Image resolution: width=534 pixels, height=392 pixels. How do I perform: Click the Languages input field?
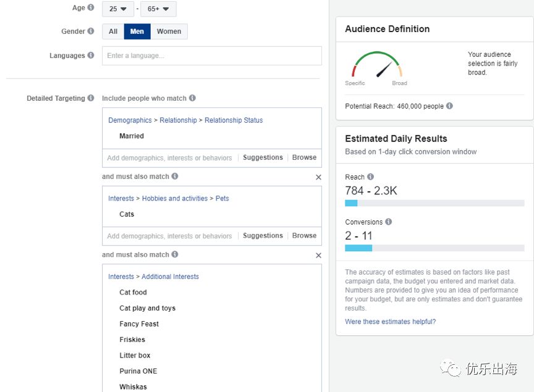(211, 56)
